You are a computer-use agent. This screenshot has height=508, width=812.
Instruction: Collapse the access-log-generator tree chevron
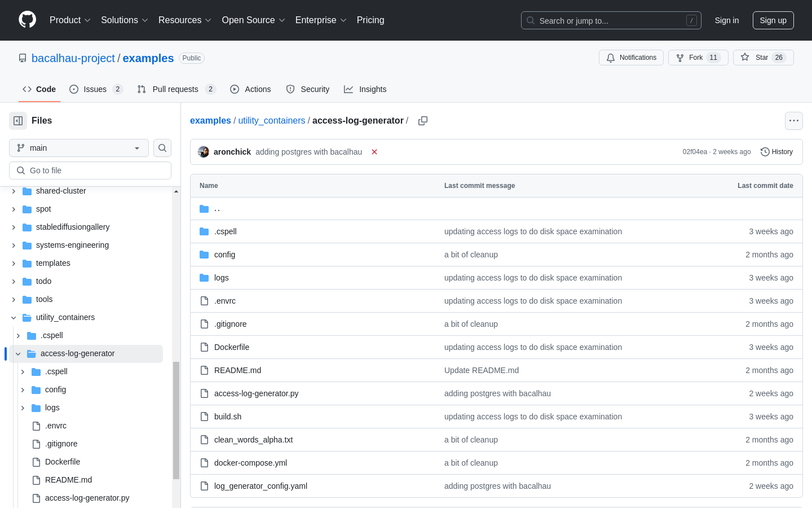click(18, 353)
